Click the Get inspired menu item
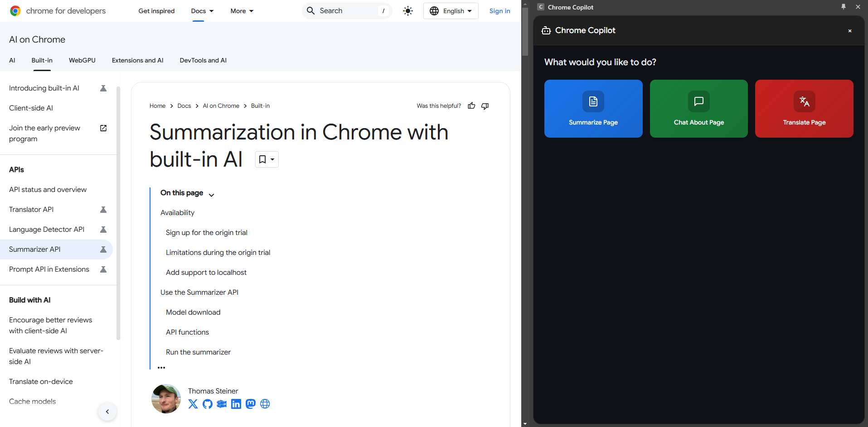This screenshot has width=868, height=427. coord(156,11)
